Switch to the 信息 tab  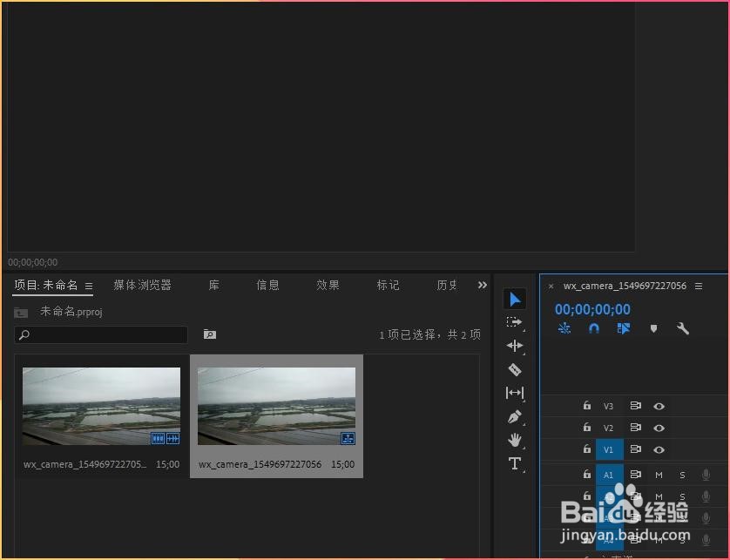pos(267,285)
